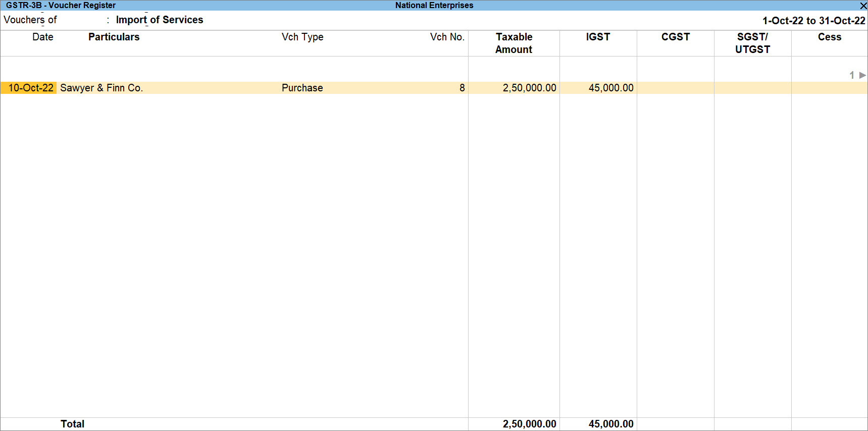This screenshot has width=868, height=431.
Task: Click the SGST/UTGST column header
Action: (752, 43)
